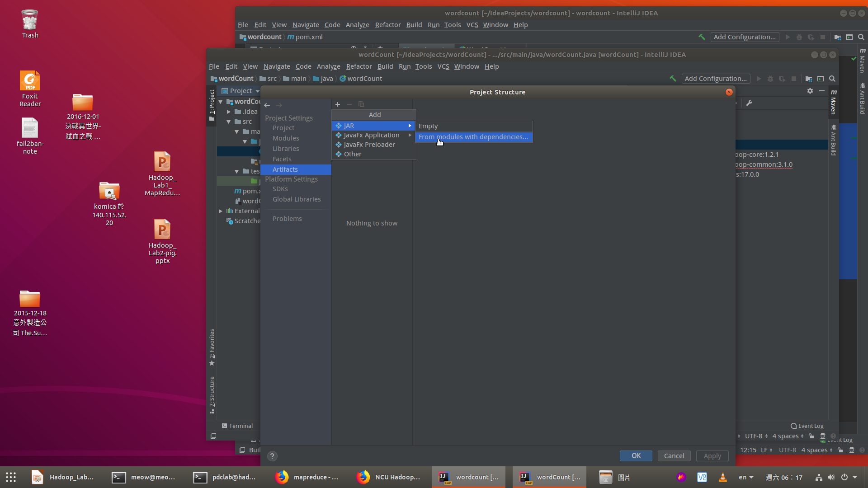Collapse the src folder tree node

(x=229, y=122)
